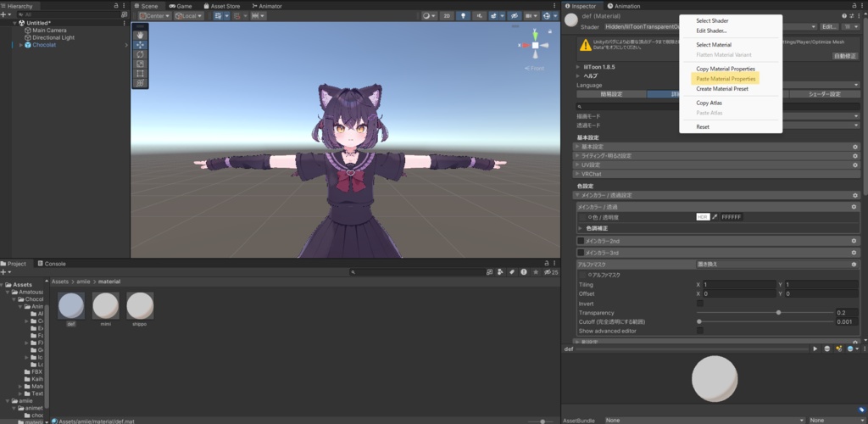Open the draw mode shading dropdown
868x424 pixels.
[429, 16]
